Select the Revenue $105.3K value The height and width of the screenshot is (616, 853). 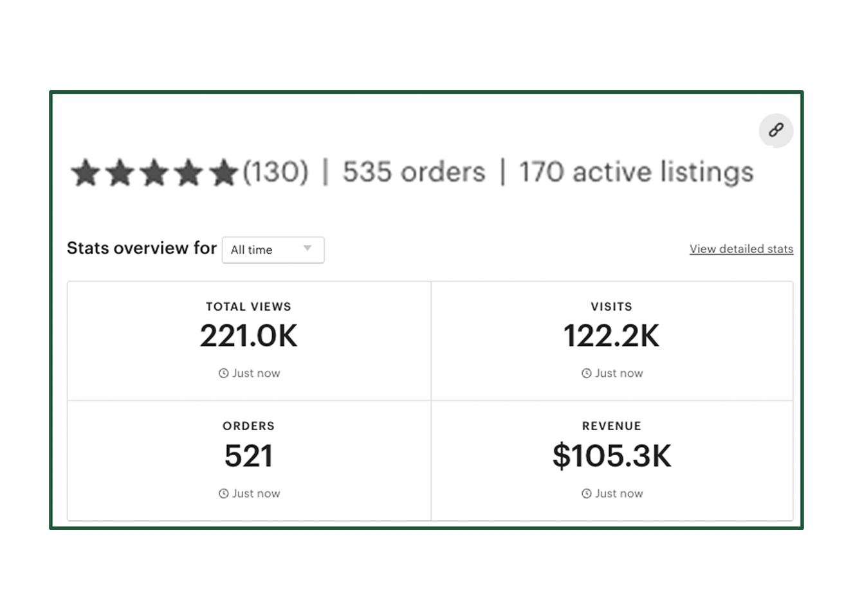click(x=611, y=457)
